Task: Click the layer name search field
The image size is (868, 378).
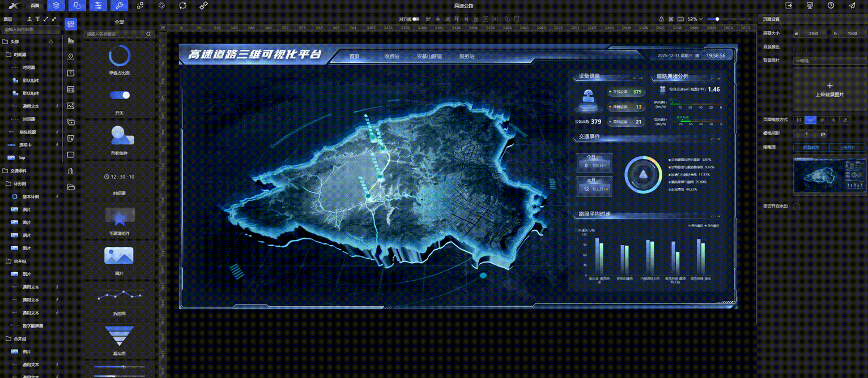Action: (31, 29)
